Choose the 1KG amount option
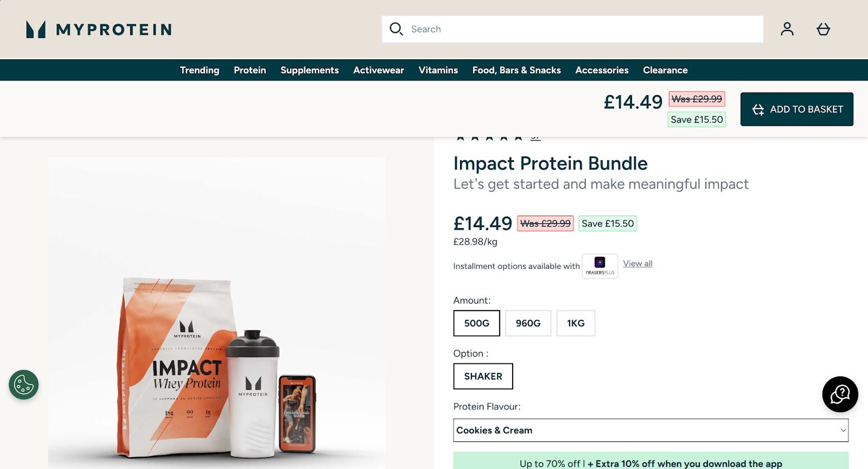 (576, 323)
